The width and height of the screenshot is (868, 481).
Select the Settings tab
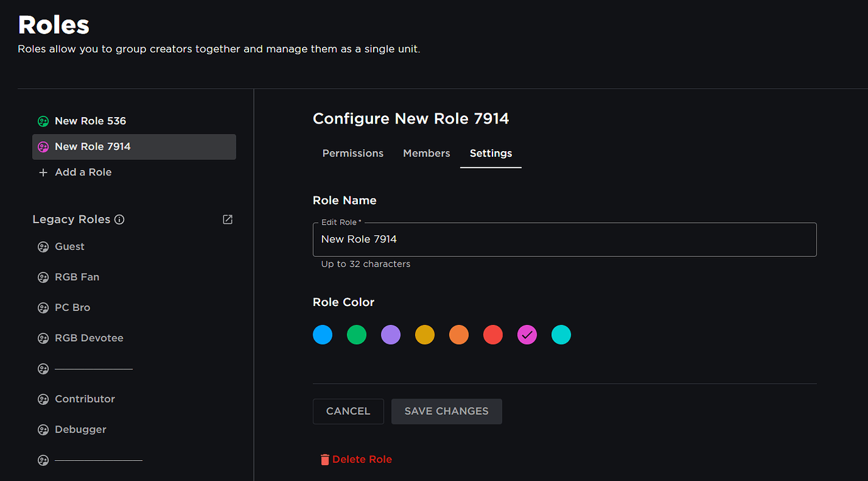491,153
